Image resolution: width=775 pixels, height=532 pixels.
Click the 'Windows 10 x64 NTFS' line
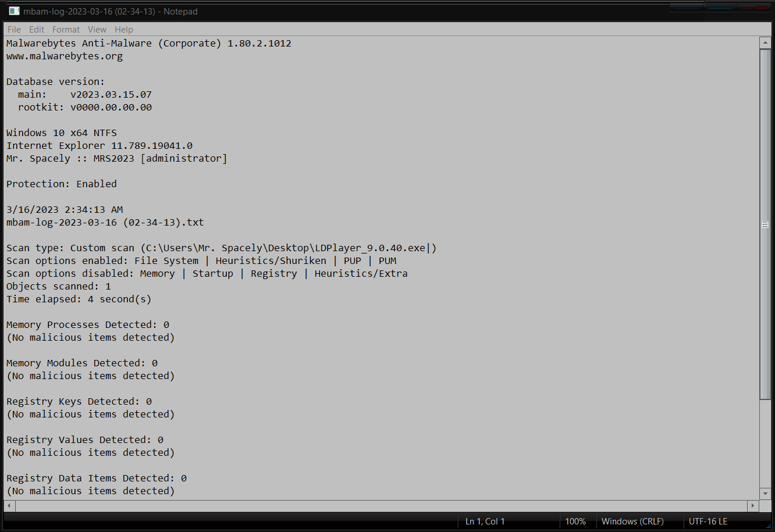pos(62,133)
